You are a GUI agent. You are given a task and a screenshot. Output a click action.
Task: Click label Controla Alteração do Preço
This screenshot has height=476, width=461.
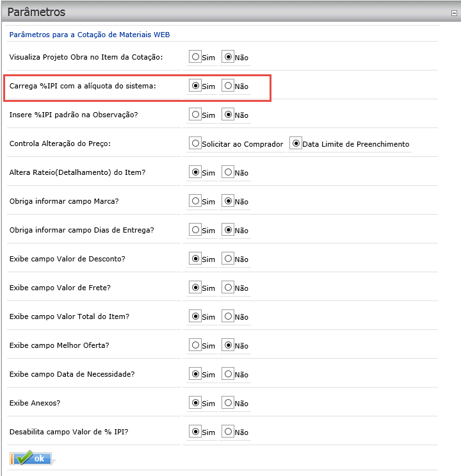pos(60,144)
